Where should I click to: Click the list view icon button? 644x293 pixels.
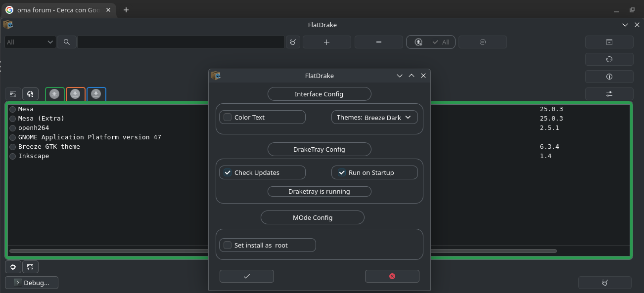(x=13, y=94)
